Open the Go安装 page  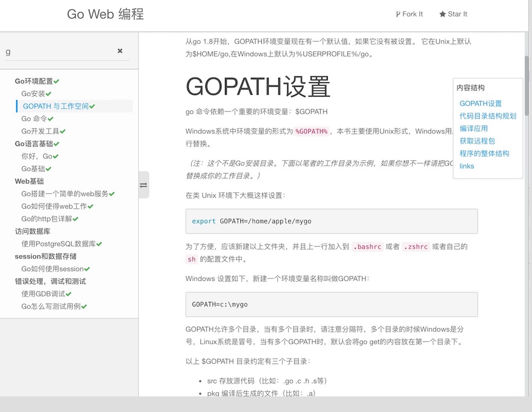pyautogui.click(x=33, y=94)
